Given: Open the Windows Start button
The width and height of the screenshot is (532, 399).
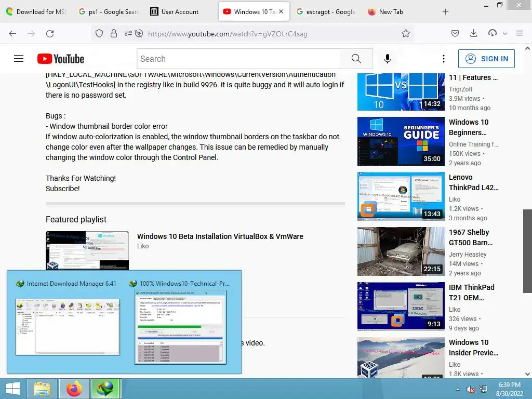Looking at the screenshot, I should (12, 389).
